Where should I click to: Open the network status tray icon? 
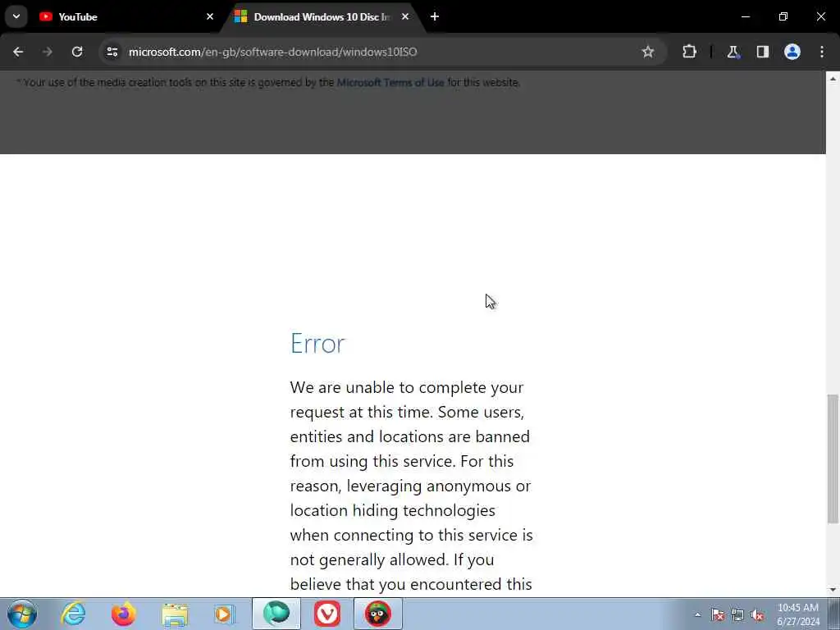coord(737,615)
